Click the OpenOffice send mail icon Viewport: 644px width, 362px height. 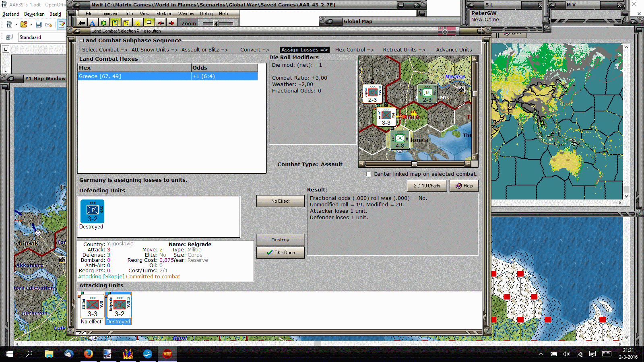(49, 25)
